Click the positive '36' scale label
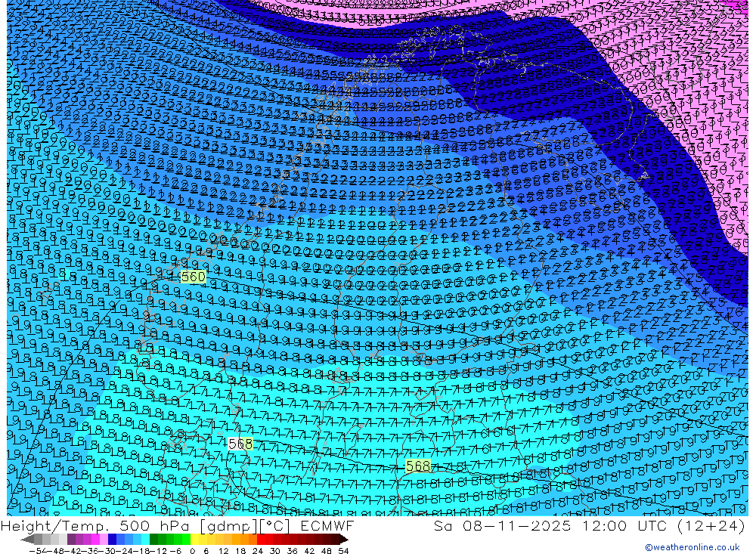Screen dimensions: 756x554 pyautogui.click(x=292, y=551)
